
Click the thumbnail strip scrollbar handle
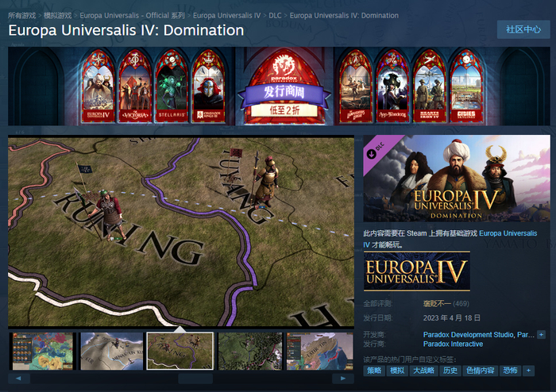(195, 379)
